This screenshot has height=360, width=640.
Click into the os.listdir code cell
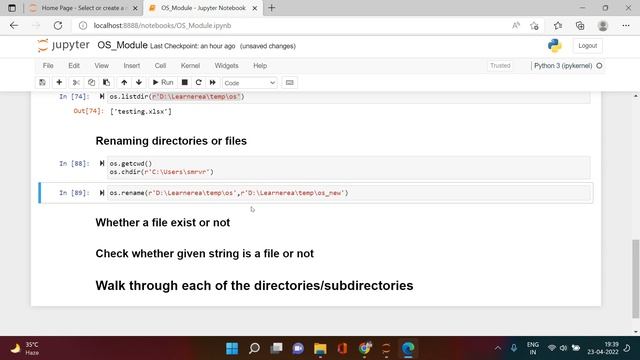349,97
